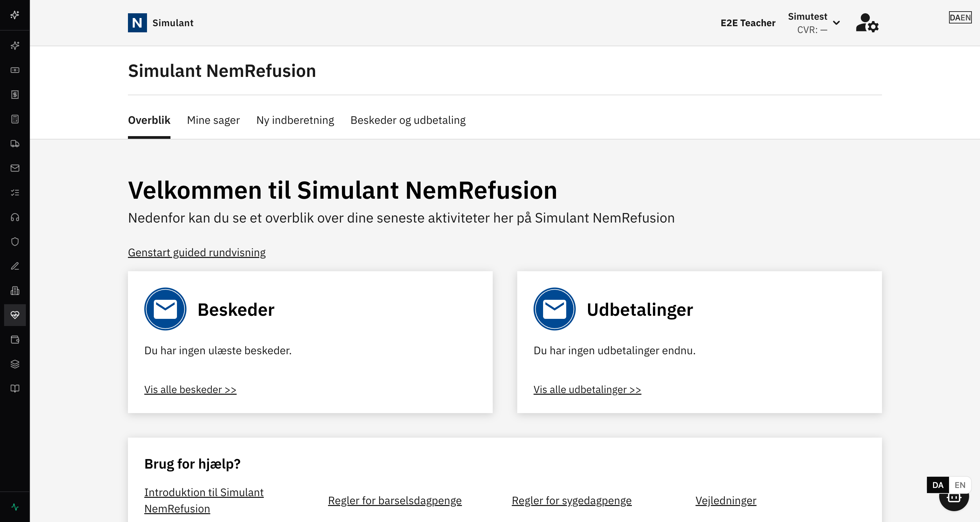Open the checklist icon in sidebar
The width and height of the screenshot is (980, 522).
tap(15, 193)
